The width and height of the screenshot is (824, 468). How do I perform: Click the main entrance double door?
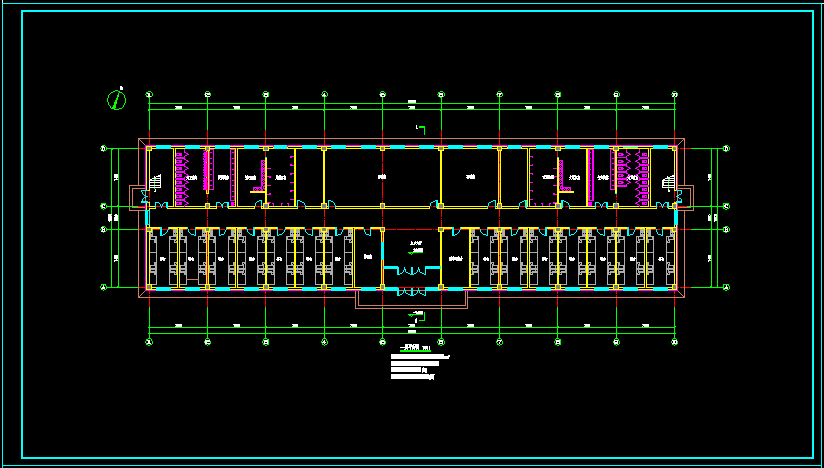[411, 291]
